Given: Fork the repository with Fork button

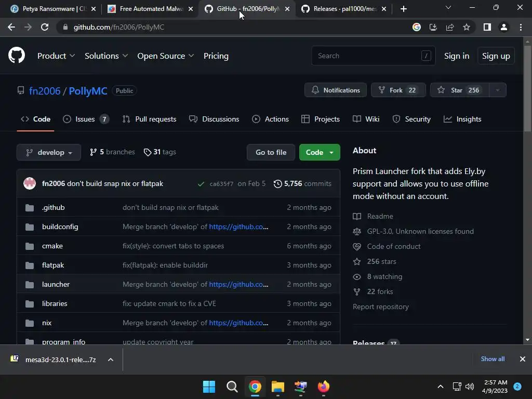Looking at the screenshot, I should [398, 90].
